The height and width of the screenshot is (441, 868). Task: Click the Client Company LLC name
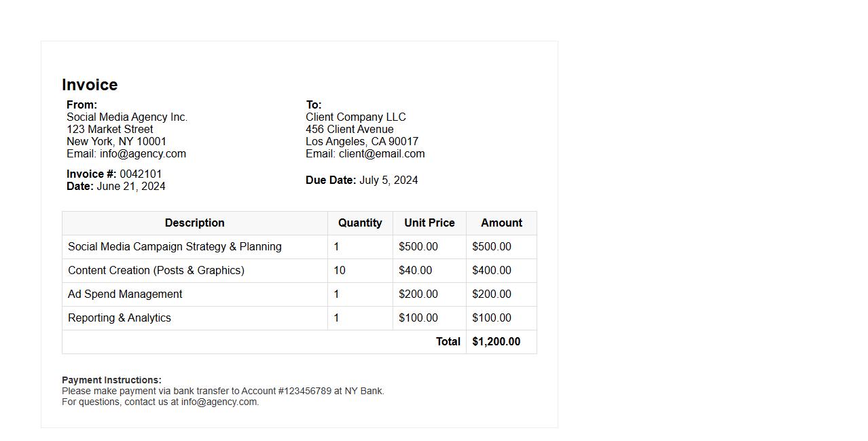click(356, 117)
